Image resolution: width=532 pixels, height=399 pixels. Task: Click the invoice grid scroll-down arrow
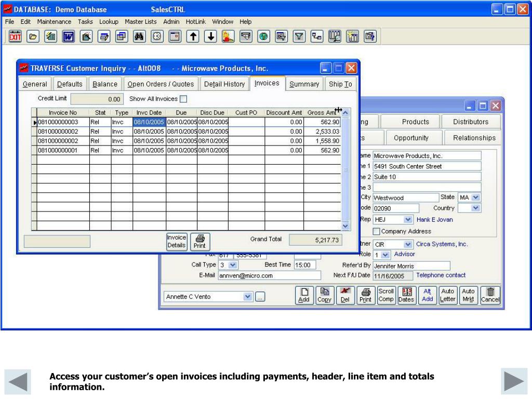345,226
